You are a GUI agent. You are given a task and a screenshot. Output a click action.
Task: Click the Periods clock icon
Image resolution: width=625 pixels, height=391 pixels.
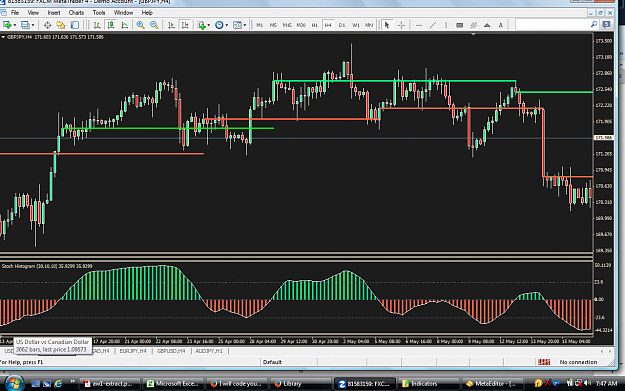(219, 25)
